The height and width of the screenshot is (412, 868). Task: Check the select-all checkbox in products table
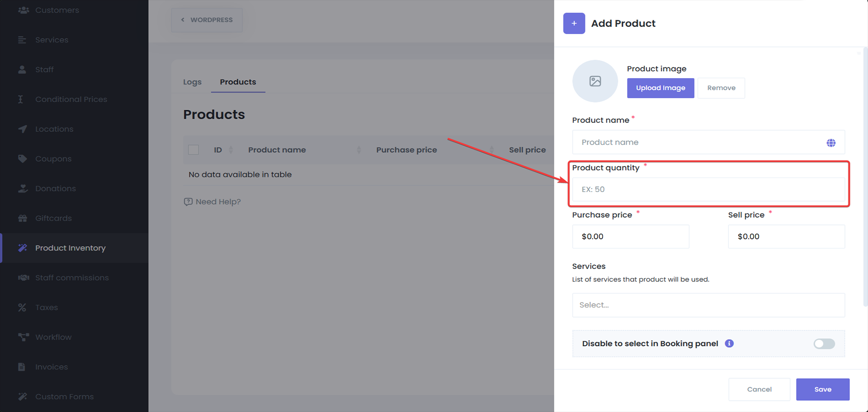tap(193, 150)
